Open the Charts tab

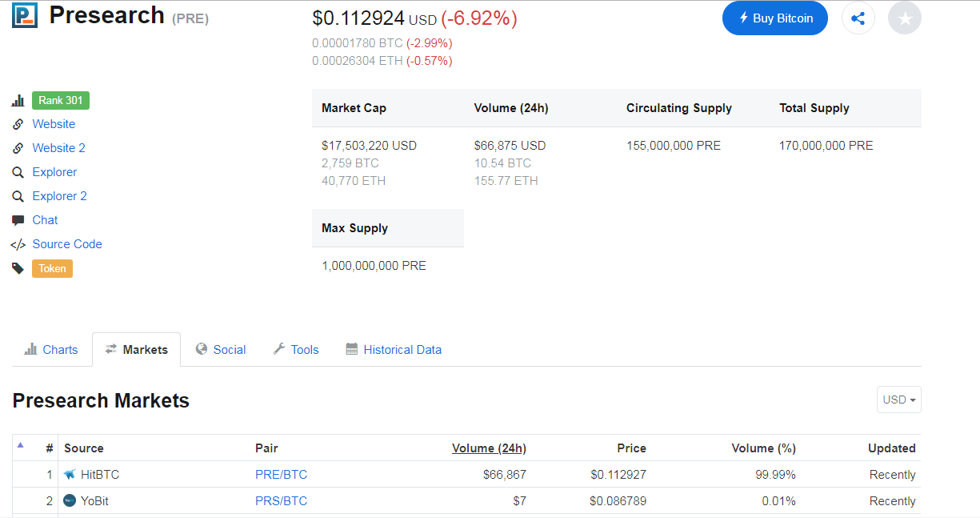pyautogui.click(x=51, y=350)
